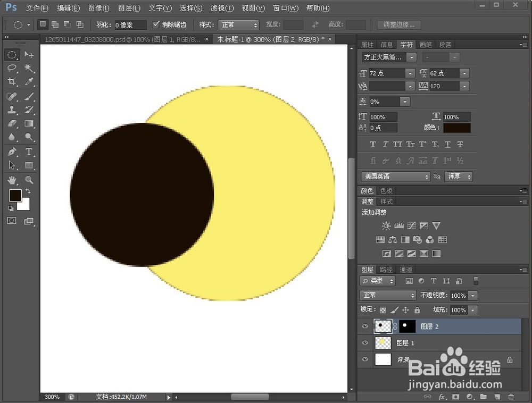Select the Path Selection tool
The width and height of the screenshot is (532, 403).
click(12, 165)
